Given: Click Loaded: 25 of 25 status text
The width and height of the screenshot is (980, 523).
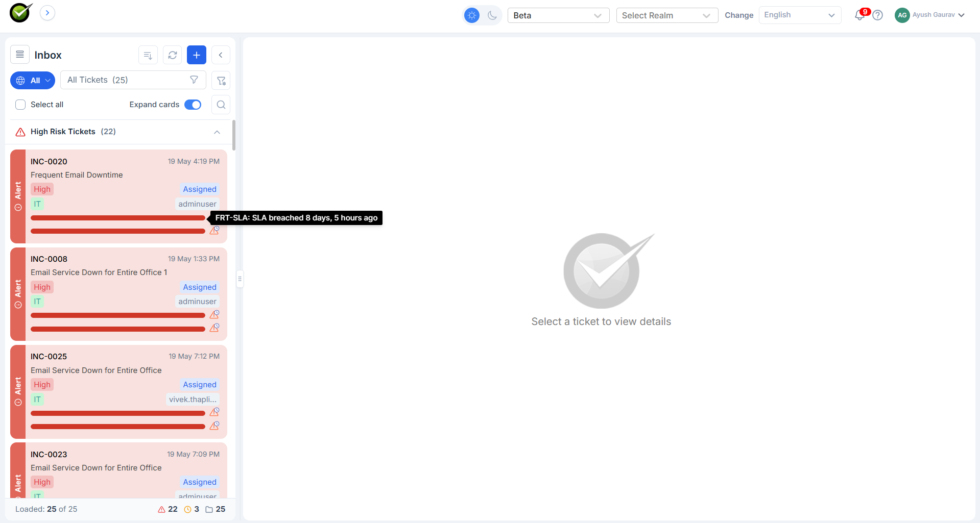Looking at the screenshot, I should (x=46, y=509).
